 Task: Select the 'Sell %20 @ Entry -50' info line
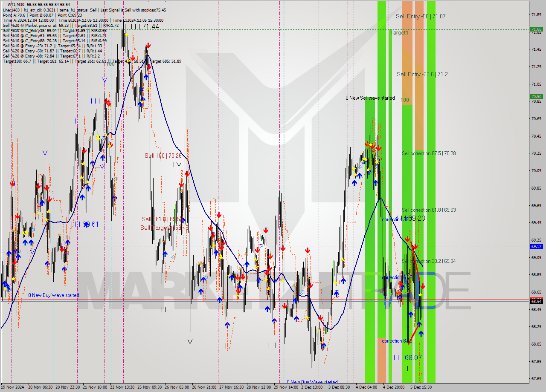(52, 51)
